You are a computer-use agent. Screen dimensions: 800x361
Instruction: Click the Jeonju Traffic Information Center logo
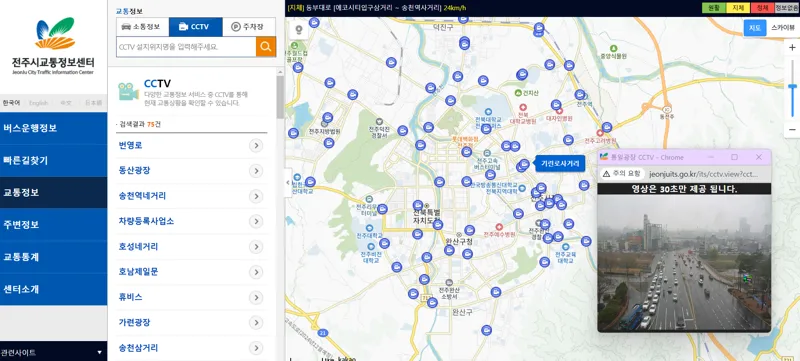[x=53, y=46]
